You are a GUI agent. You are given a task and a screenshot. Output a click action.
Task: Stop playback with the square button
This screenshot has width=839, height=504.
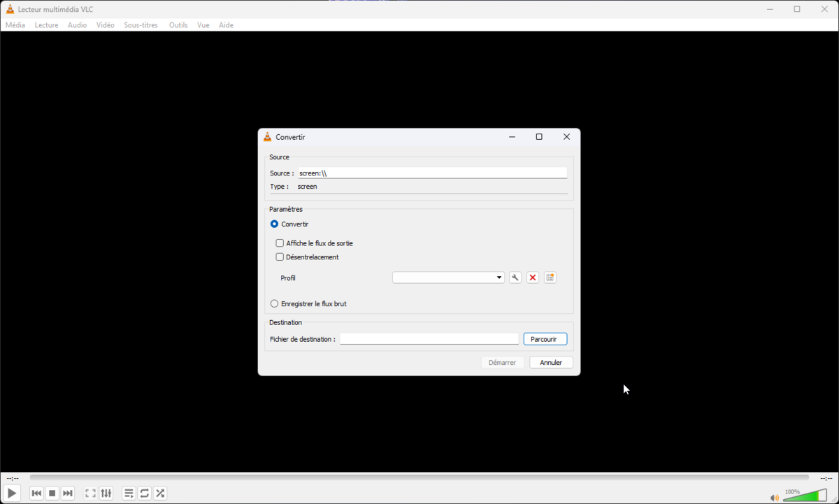[52, 494]
